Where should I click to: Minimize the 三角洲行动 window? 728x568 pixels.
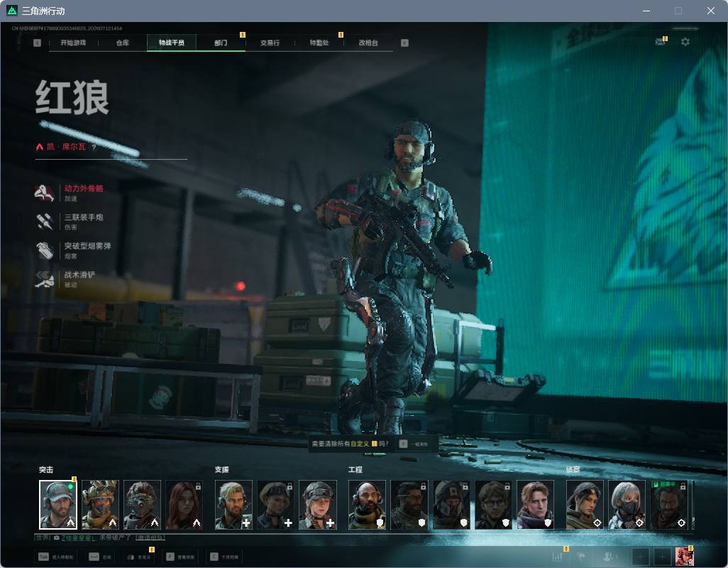coord(646,11)
